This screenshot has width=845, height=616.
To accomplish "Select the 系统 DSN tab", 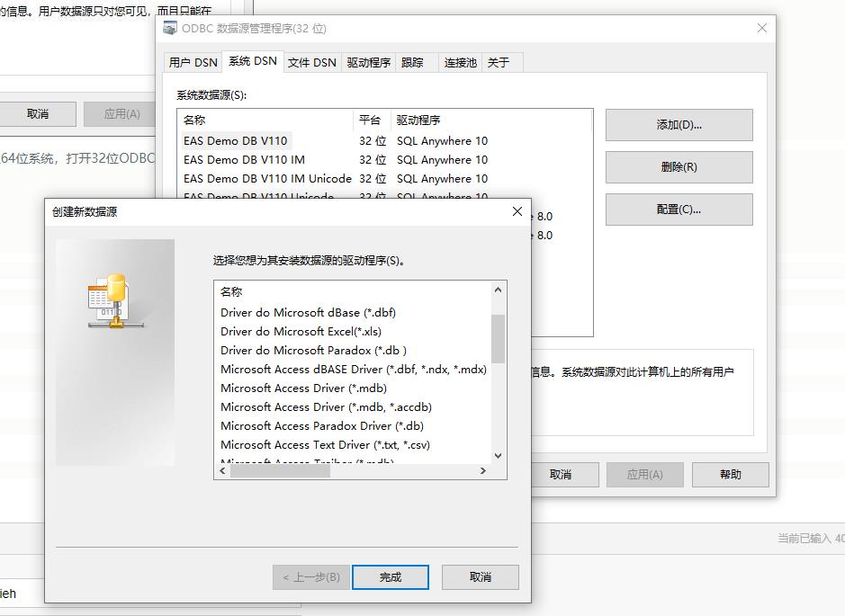I will tap(253, 61).
